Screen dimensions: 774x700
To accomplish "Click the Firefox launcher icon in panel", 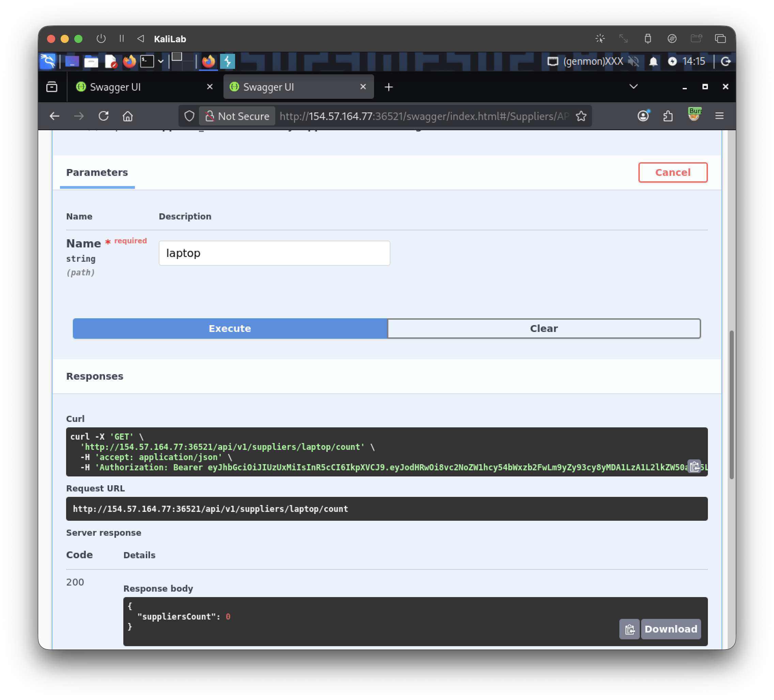I will tap(129, 61).
